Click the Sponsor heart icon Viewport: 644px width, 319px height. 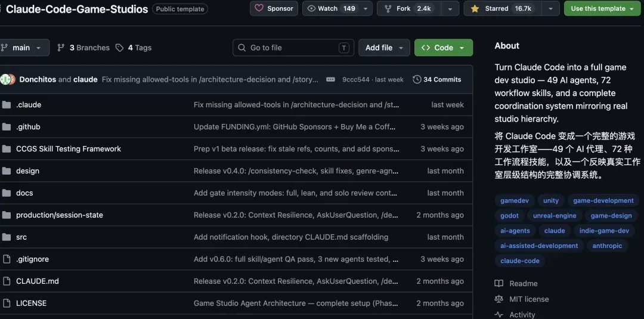[x=259, y=8]
